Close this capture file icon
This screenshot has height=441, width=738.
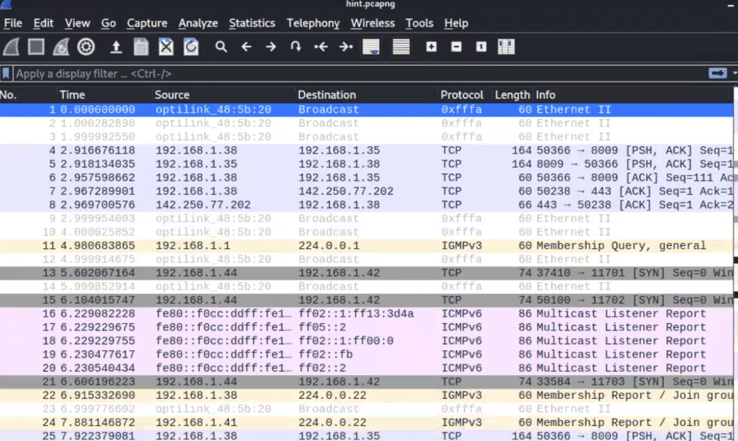point(166,47)
